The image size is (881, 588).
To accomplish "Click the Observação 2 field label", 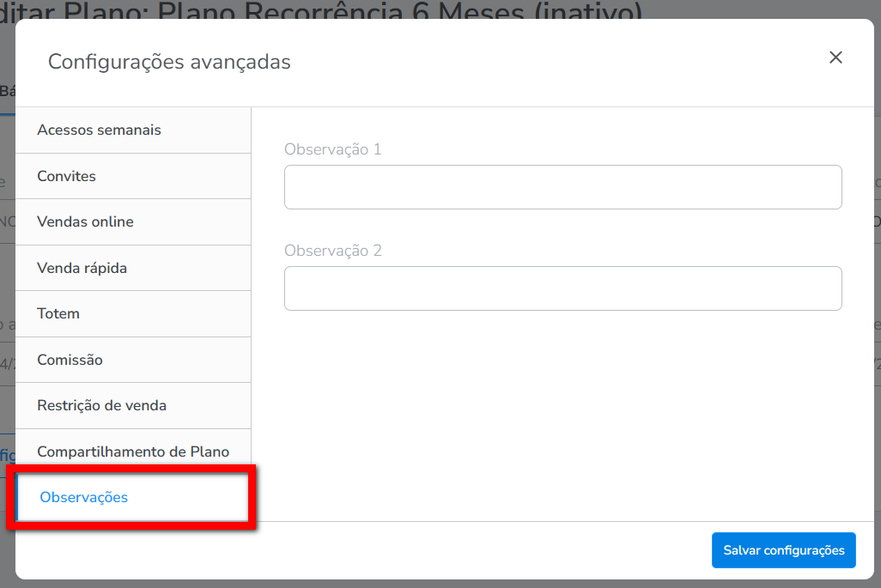I will click(332, 251).
